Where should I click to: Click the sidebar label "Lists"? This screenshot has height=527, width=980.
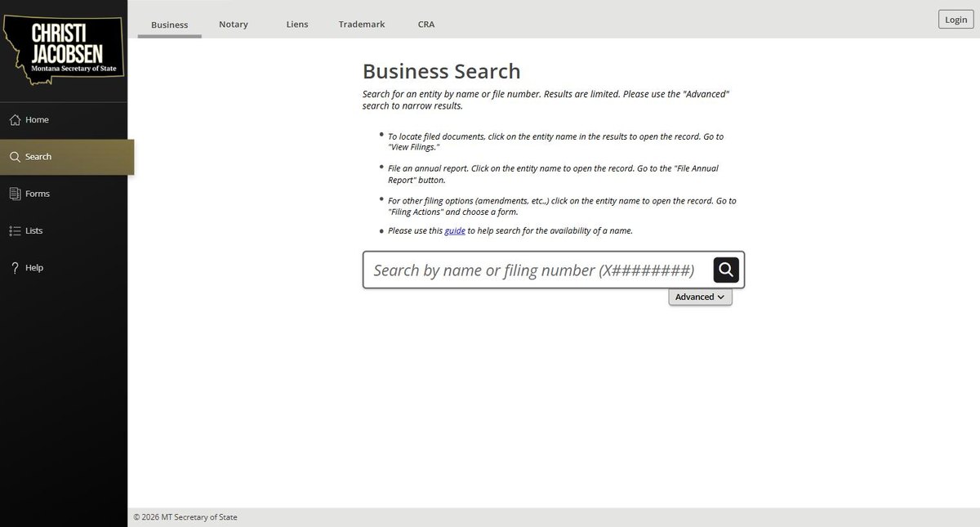[x=34, y=230]
